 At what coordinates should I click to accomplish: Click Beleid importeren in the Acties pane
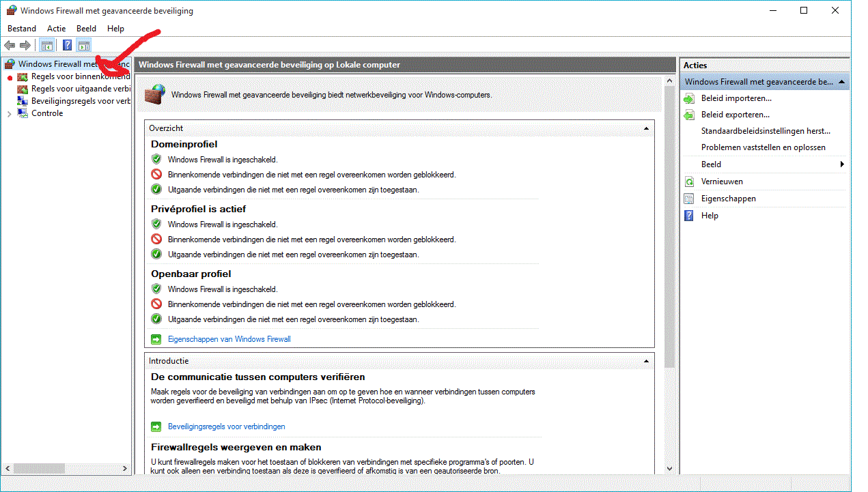pyautogui.click(x=736, y=98)
